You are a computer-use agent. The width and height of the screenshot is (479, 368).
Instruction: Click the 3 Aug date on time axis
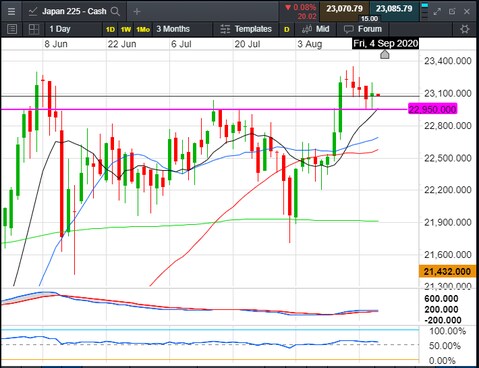[x=310, y=44]
